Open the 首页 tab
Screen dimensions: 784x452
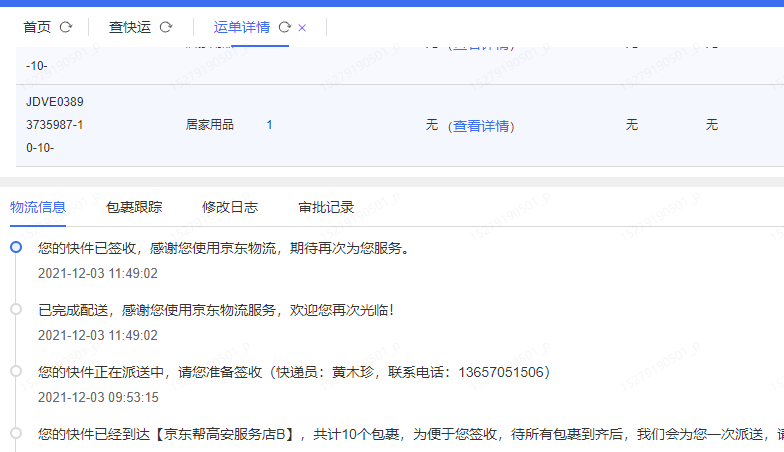click(x=37, y=27)
